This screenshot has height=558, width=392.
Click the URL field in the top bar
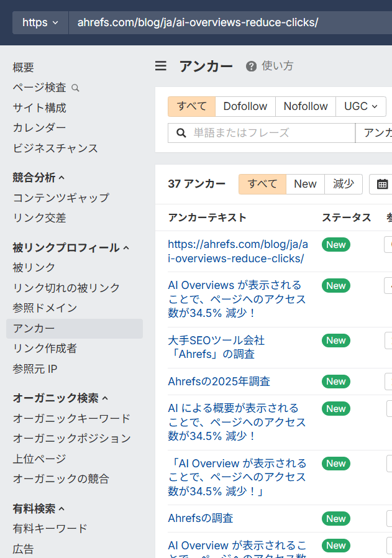point(230,23)
